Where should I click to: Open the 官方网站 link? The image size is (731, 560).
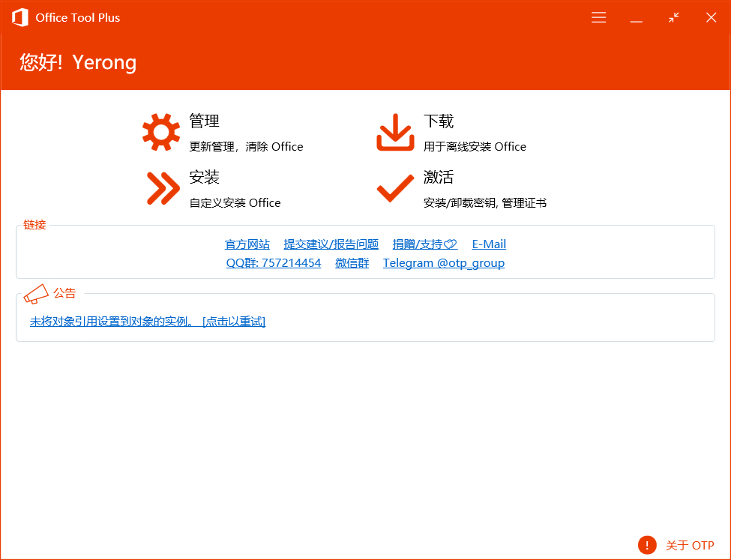pos(247,244)
